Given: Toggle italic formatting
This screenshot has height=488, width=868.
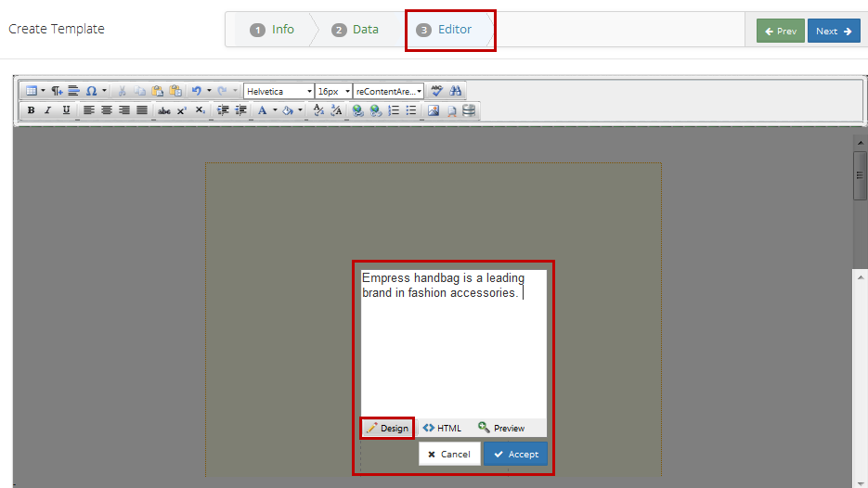Looking at the screenshot, I should tap(48, 110).
